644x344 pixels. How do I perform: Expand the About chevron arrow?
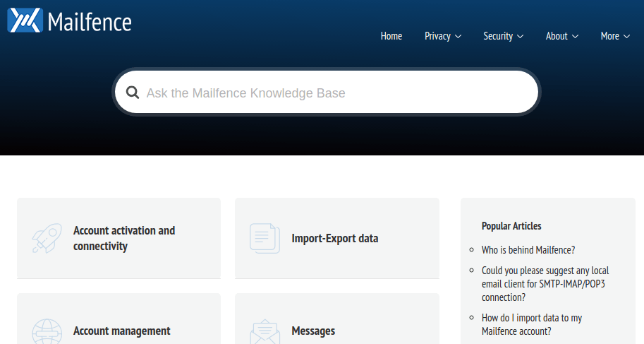tap(576, 37)
